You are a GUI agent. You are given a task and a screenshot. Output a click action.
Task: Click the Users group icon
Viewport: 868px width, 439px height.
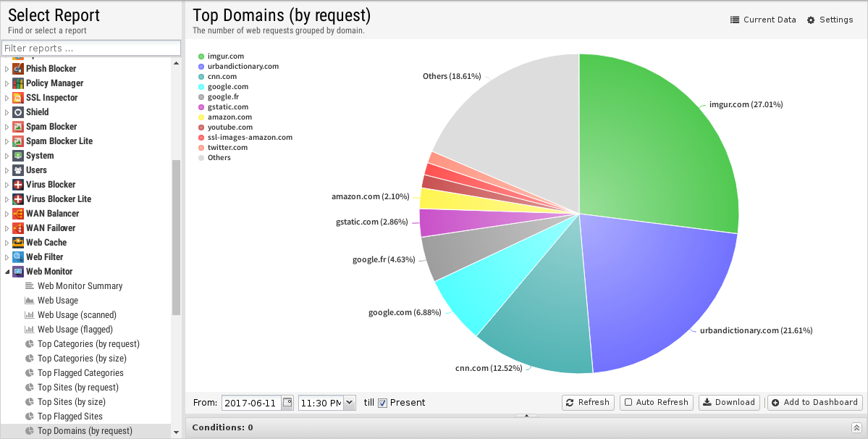(x=18, y=170)
